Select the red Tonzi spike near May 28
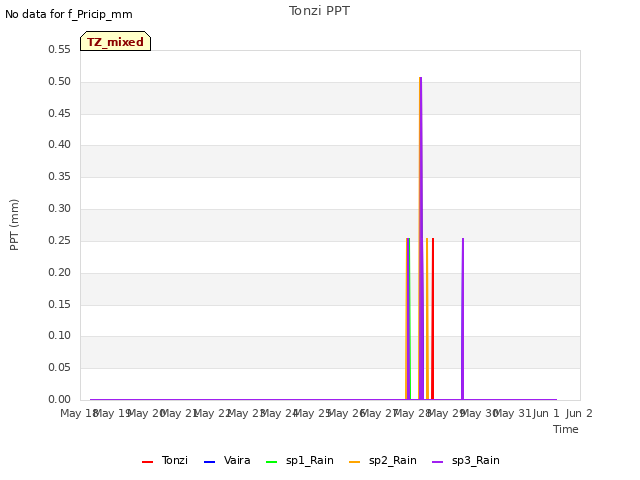Viewport: 640px width, 480px height. [433, 319]
